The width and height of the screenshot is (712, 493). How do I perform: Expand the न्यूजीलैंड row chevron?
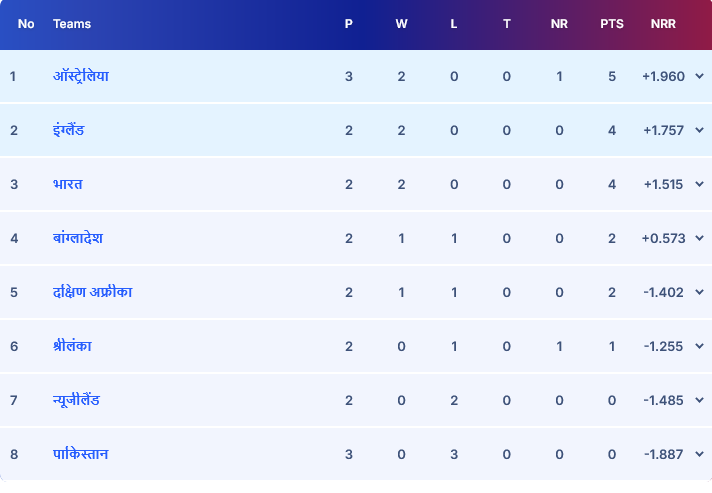click(x=698, y=400)
